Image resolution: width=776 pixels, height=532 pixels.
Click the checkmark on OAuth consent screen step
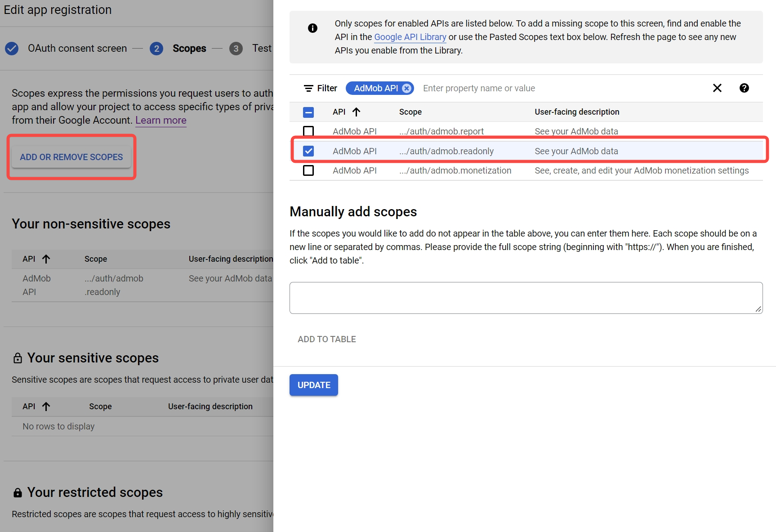[12, 48]
